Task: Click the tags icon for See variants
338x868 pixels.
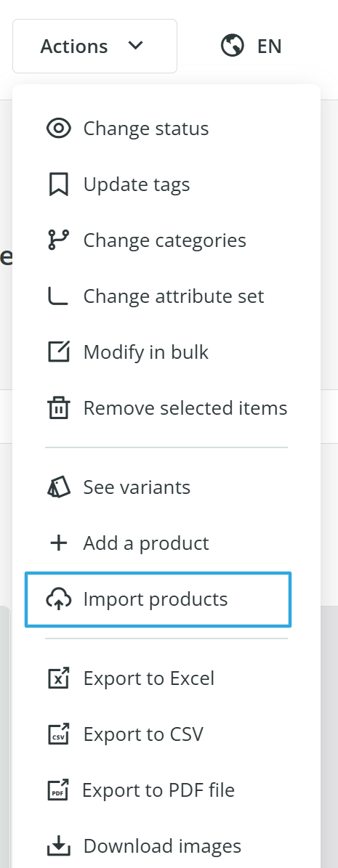Action: [58, 487]
